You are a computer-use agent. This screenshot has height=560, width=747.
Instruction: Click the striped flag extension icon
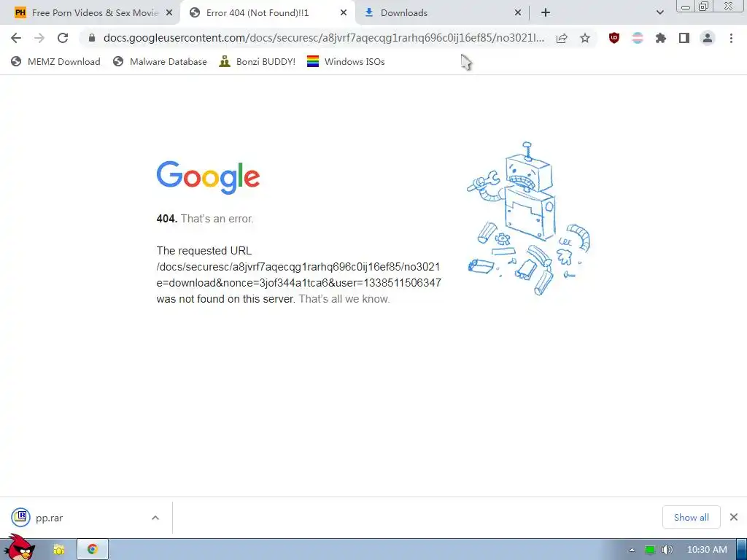tap(638, 38)
